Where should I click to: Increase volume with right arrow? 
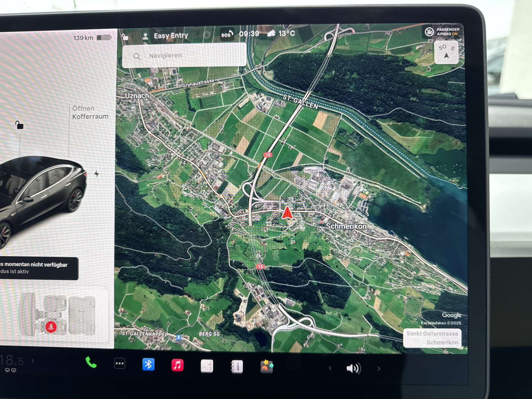379,369
